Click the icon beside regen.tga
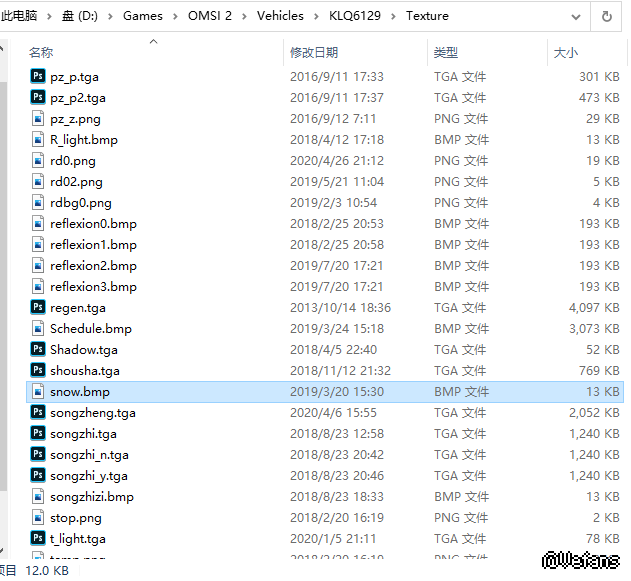The image size is (631, 581). click(x=38, y=307)
